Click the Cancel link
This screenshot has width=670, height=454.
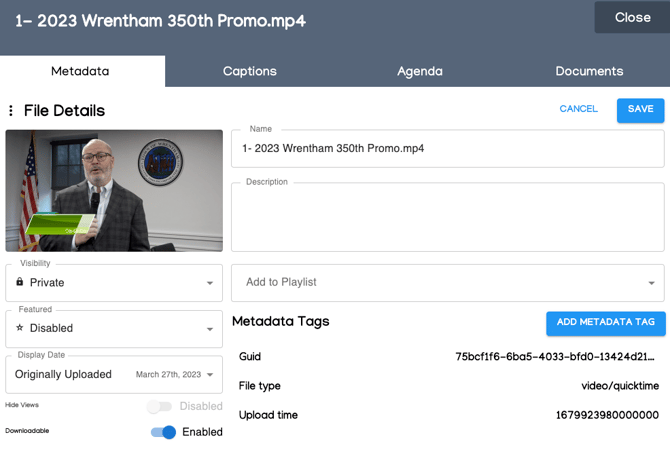coord(578,109)
